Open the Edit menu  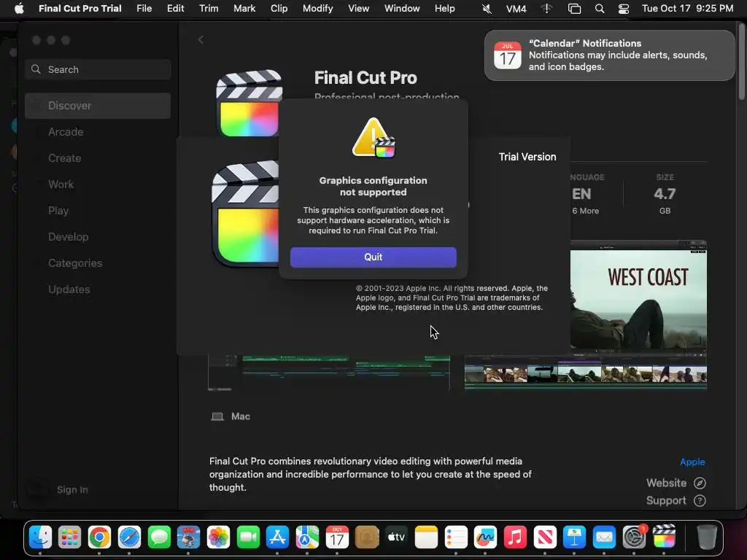[175, 9]
